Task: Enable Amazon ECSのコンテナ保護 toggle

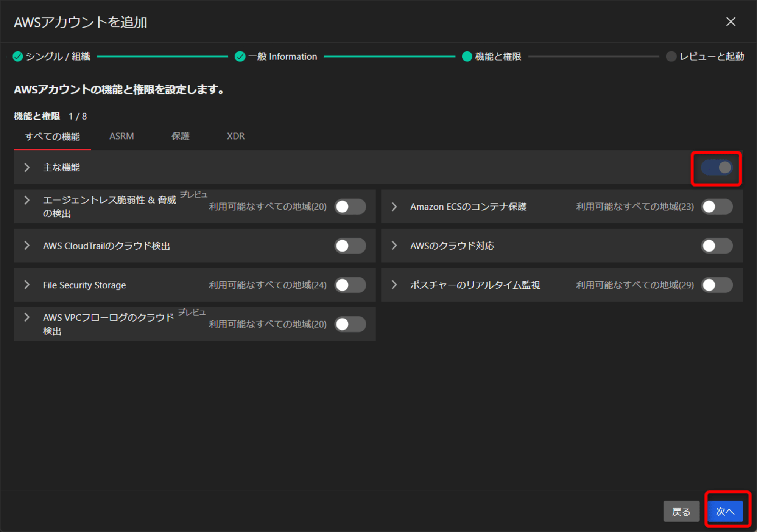Action: [717, 207]
